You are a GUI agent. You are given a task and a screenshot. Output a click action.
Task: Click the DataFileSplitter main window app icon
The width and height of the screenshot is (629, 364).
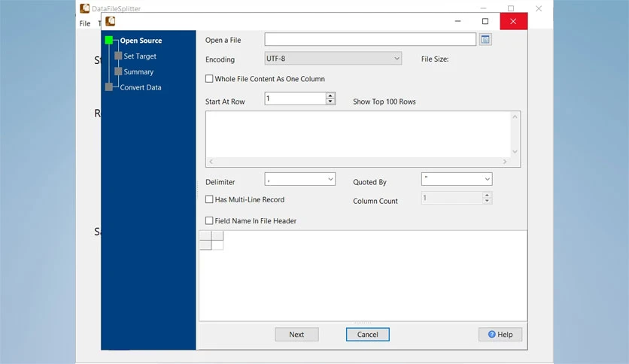(x=84, y=8)
